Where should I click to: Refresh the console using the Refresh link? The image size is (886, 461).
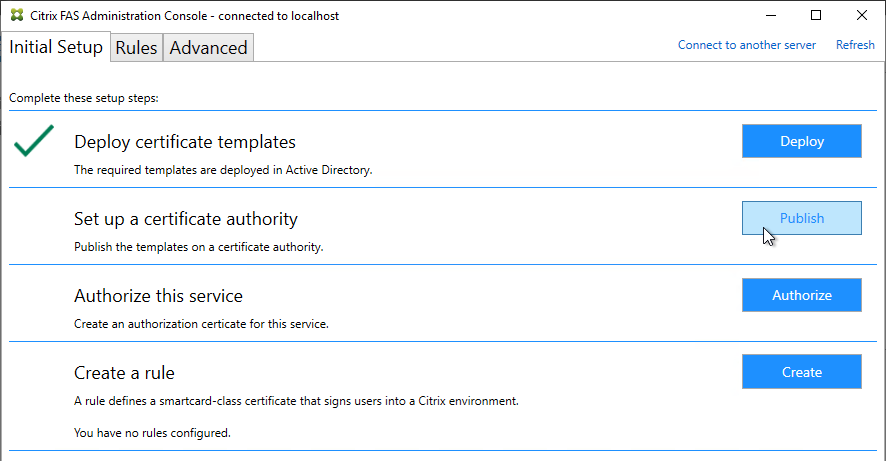click(855, 45)
